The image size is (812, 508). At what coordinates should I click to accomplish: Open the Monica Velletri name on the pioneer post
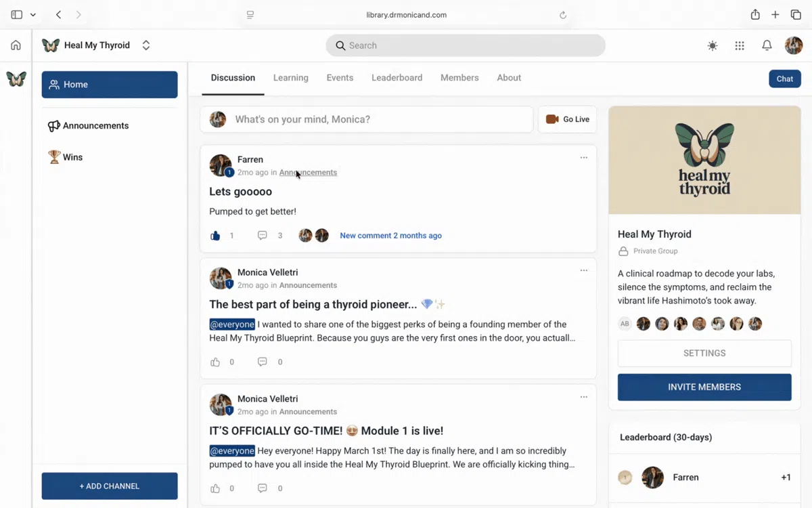point(268,272)
